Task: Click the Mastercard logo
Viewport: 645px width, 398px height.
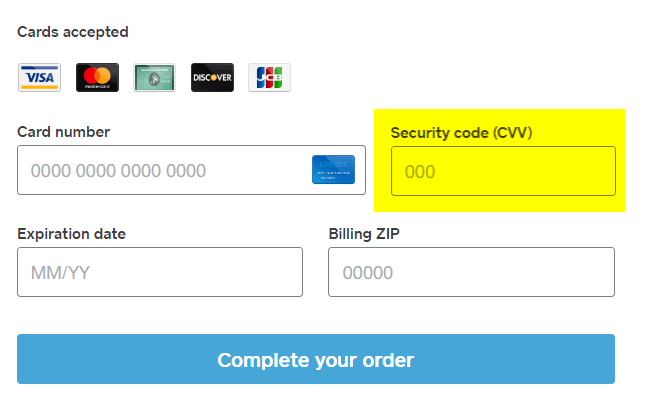Action: pos(97,77)
